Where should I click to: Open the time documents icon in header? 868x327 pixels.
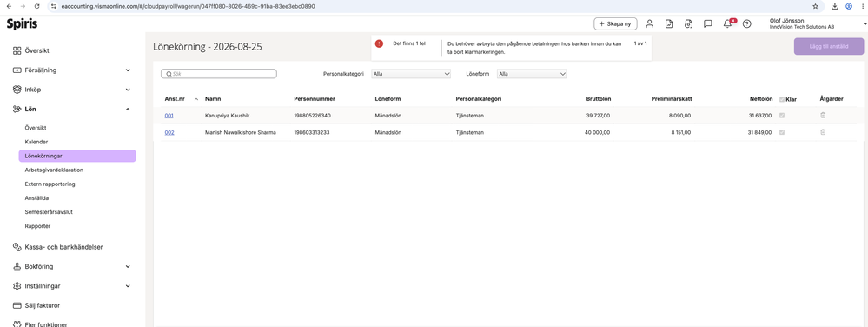(688, 23)
